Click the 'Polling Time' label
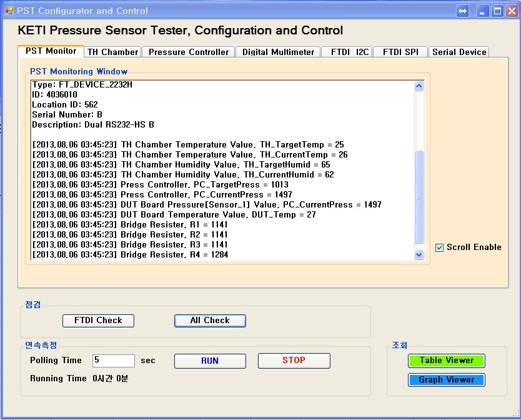521x420 pixels. 56,361
